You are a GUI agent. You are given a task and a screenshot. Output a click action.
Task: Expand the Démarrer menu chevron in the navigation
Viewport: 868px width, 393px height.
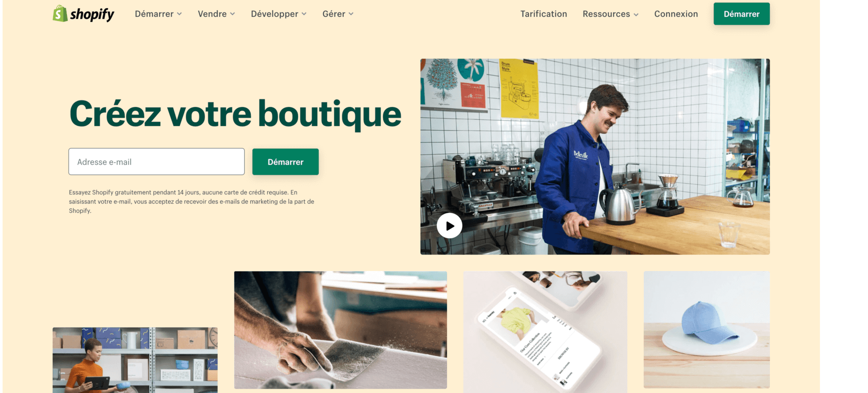179,14
